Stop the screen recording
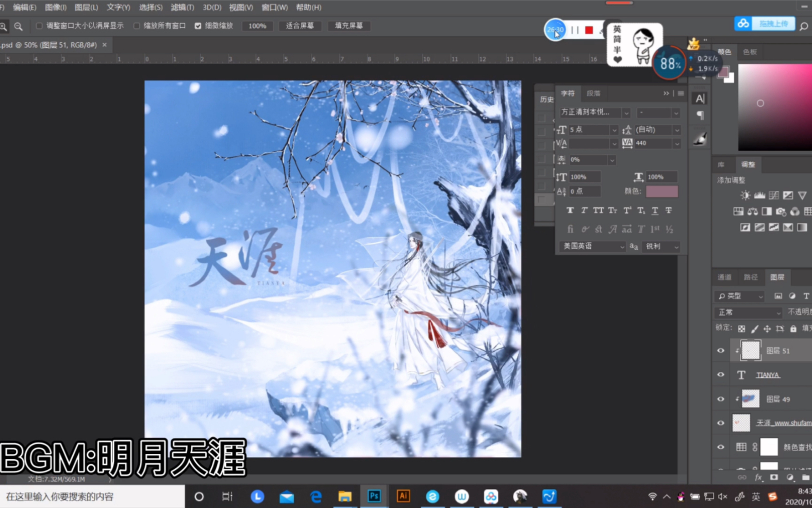Image resolution: width=812 pixels, height=508 pixels. pos(589,30)
